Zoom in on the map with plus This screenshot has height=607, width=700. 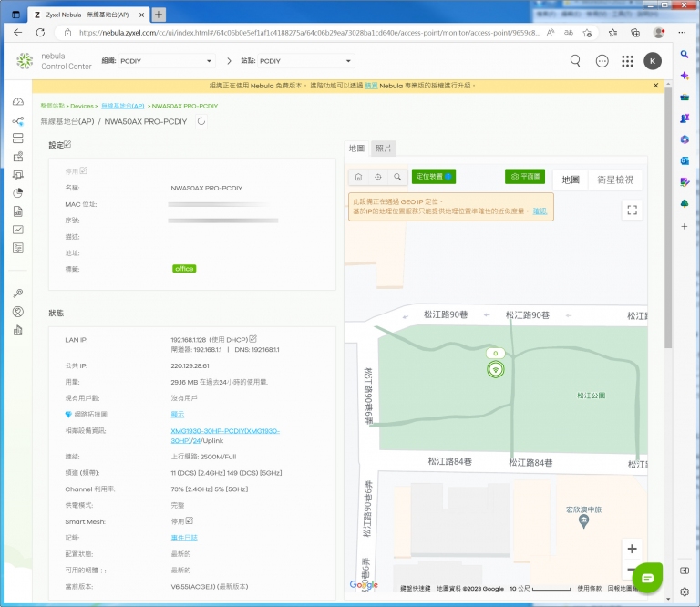coord(633,549)
